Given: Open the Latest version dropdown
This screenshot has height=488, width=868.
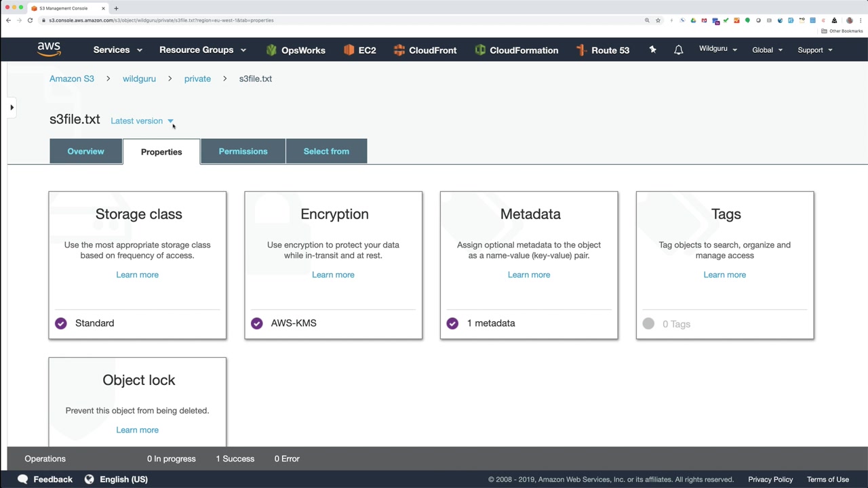Looking at the screenshot, I should tap(142, 121).
